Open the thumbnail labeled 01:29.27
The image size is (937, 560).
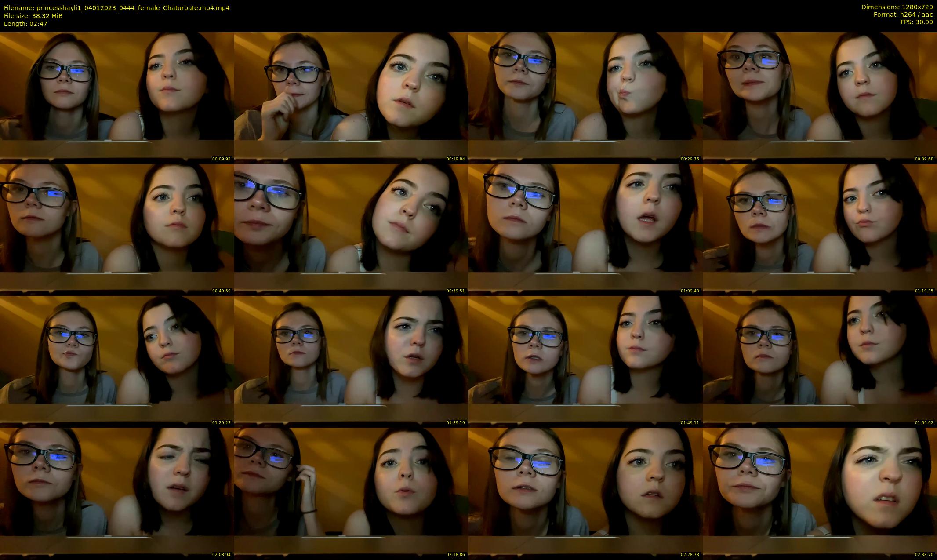(117, 361)
